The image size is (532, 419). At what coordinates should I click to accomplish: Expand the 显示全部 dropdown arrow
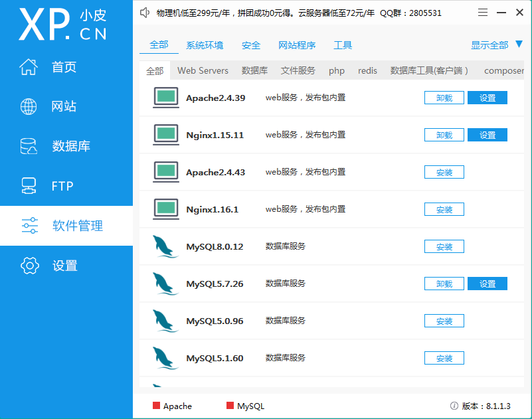tap(519, 44)
